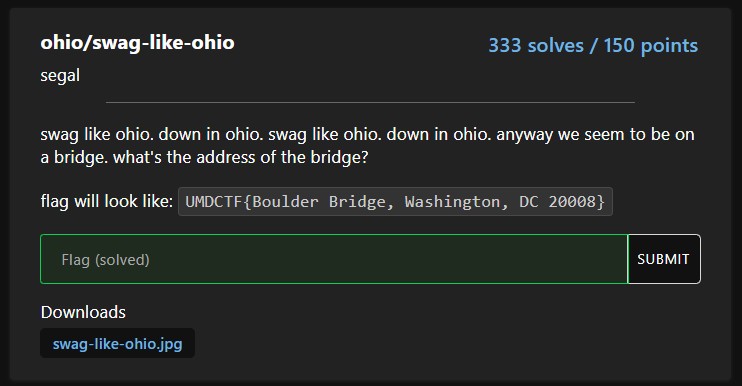Click the word Washington in example flag
This screenshot has height=386, width=742.
452,202
